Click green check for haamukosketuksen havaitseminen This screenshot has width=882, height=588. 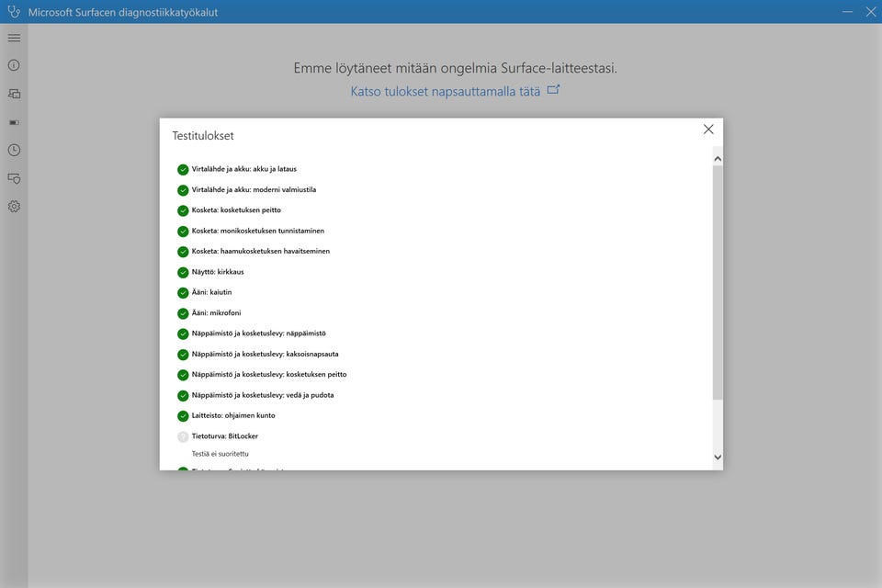[183, 252]
